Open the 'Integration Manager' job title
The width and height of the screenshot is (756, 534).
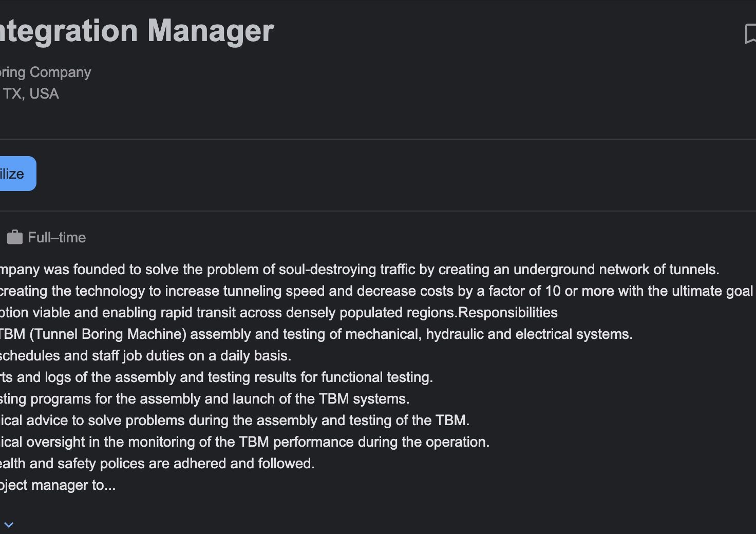pos(137,31)
